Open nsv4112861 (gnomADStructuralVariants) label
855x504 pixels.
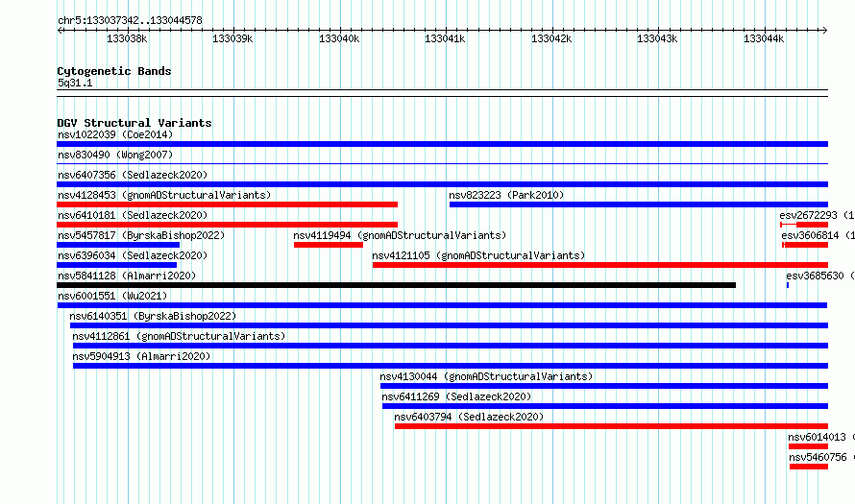pos(179,336)
